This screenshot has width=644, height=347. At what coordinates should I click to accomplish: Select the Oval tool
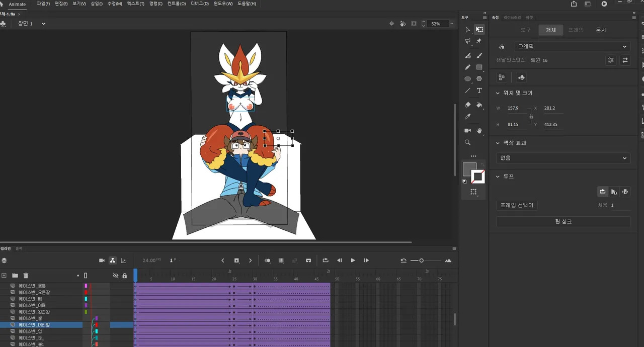[468, 79]
